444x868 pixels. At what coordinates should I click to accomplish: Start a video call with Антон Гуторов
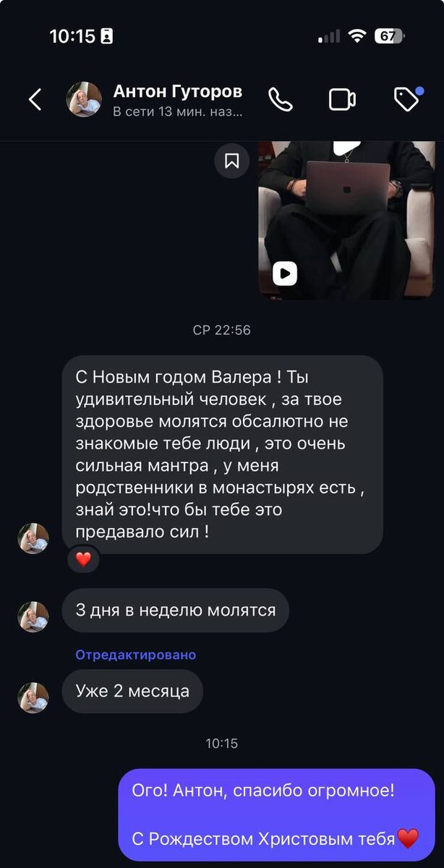click(343, 100)
